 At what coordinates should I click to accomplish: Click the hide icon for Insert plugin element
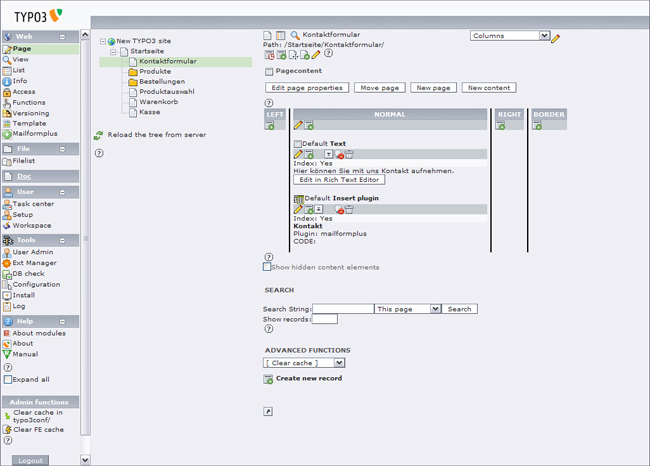340,210
